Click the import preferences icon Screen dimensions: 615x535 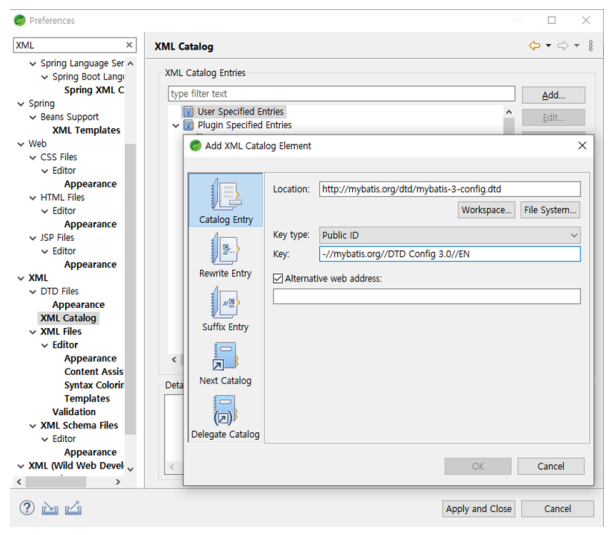pos(50,508)
